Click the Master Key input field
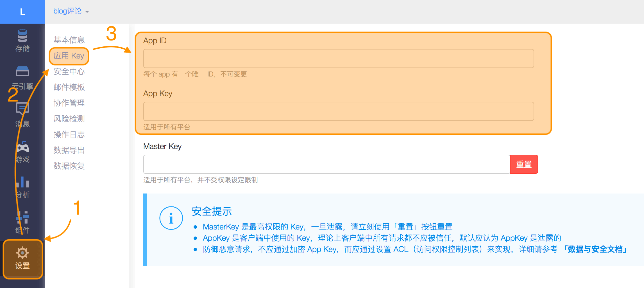Screen dimensions: 644x288 [x=326, y=164]
